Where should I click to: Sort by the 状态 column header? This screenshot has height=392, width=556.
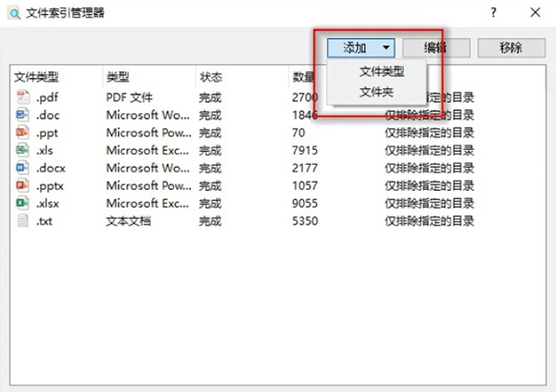(x=211, y=77)
